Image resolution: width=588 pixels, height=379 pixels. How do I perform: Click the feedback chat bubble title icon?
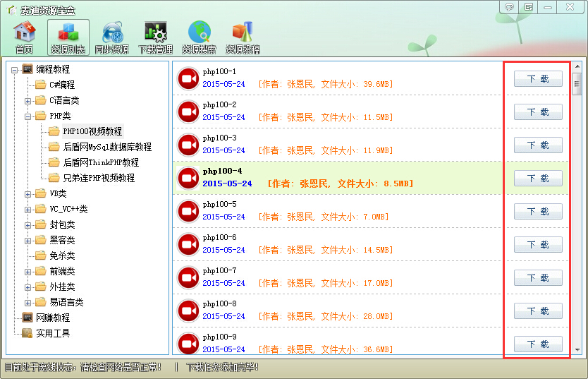coord(509,7)
